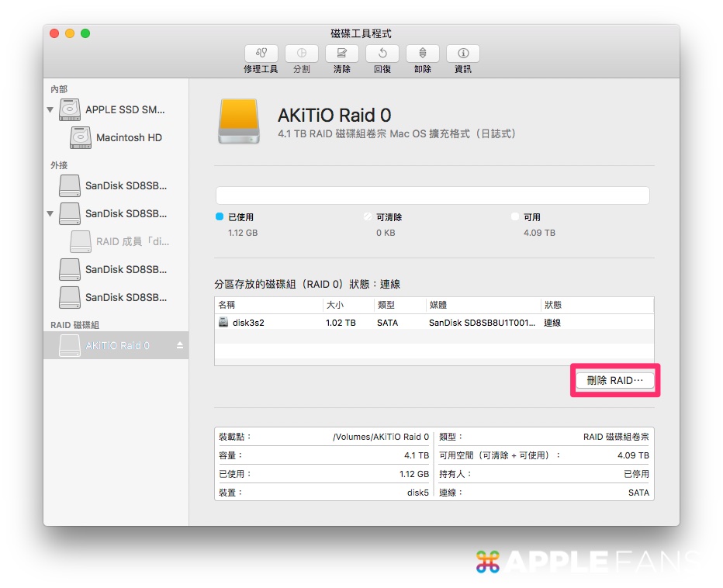Click the 連線 status cell in disk3s2 row
Viewport: 723px width, 588px height.
coord(552,323)
